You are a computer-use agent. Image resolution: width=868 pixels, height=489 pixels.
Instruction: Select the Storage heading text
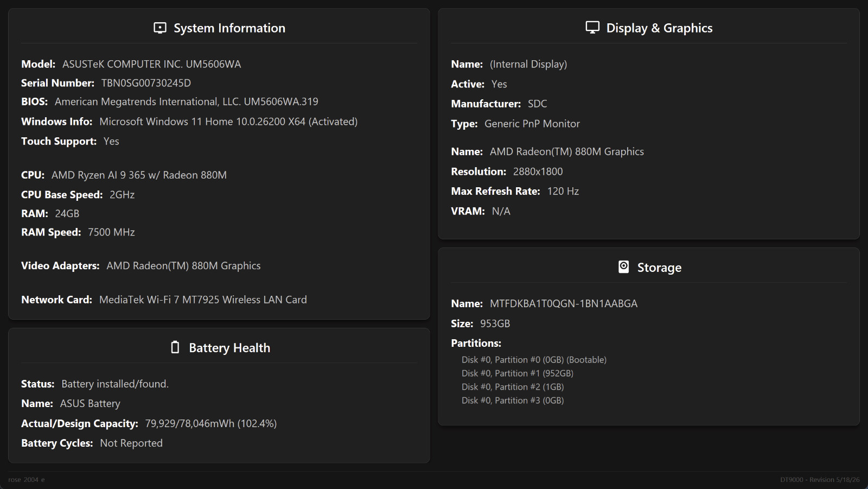(659, 268)
